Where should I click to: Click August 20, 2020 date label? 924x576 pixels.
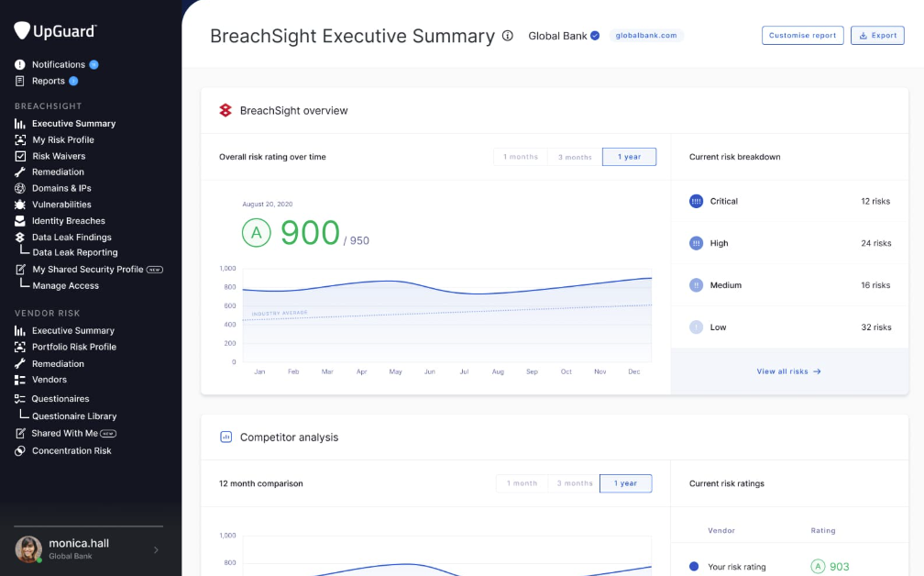(268, 204)
